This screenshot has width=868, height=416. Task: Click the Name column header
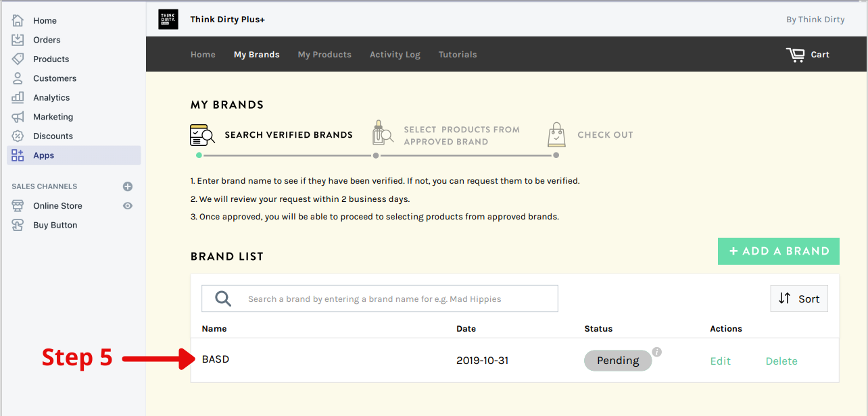click(214, 329)
